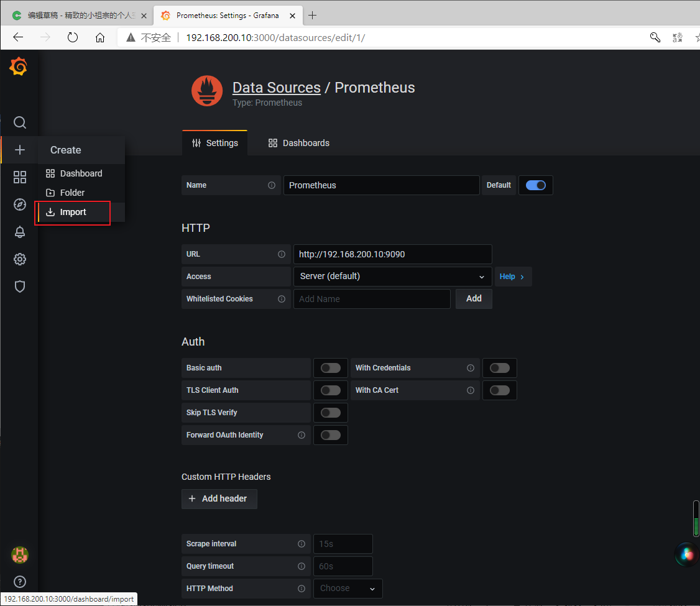Viewport: 700px width, 606px height.
Task: Click the Add Name cookie field
Action: click(371, 299)
